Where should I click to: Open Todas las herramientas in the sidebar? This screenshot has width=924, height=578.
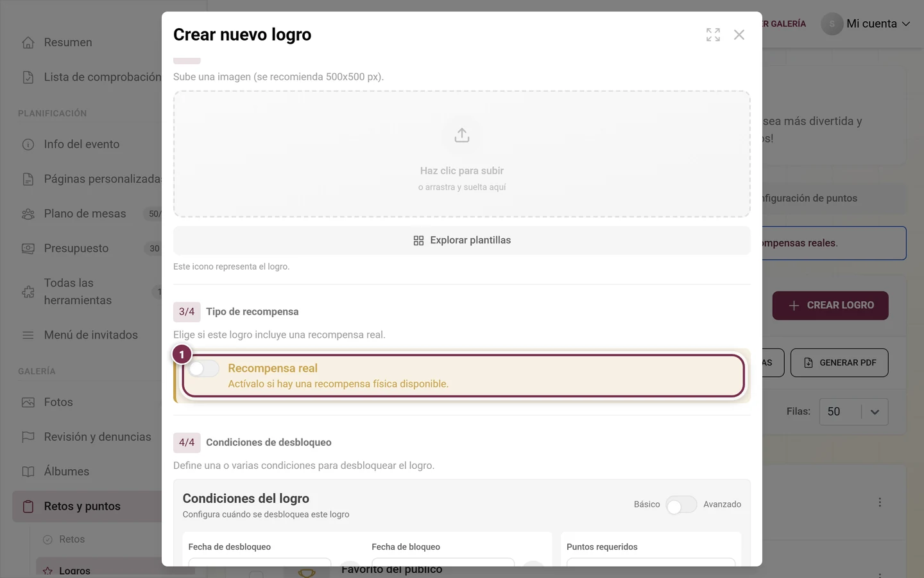tap(78, 292)
